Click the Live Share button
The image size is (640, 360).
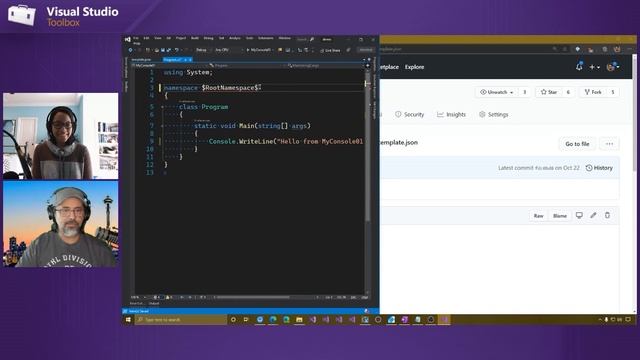pyautogui.click(x=330, y=50)
